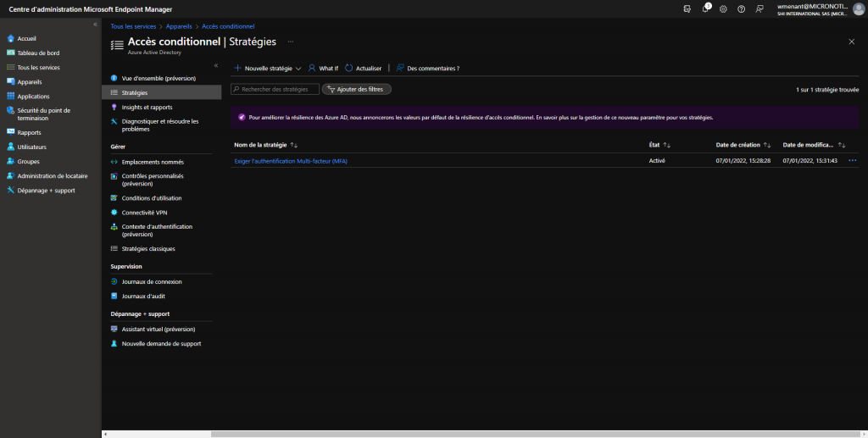The image size is (868, 438).
Task: Open row ellipsis for the MFA strategy
Action: 852,160
